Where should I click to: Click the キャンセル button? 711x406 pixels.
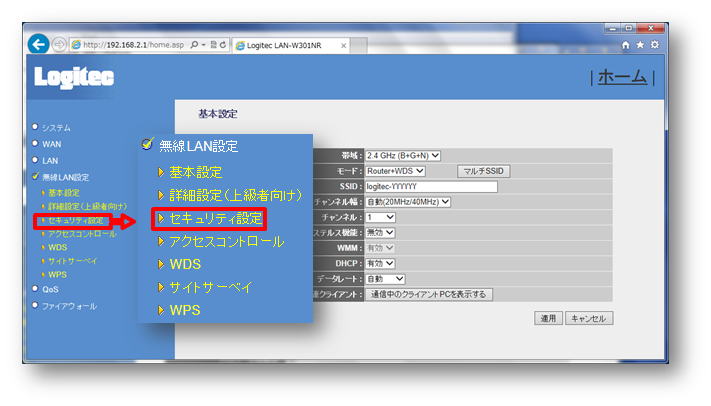pos(589,318)
